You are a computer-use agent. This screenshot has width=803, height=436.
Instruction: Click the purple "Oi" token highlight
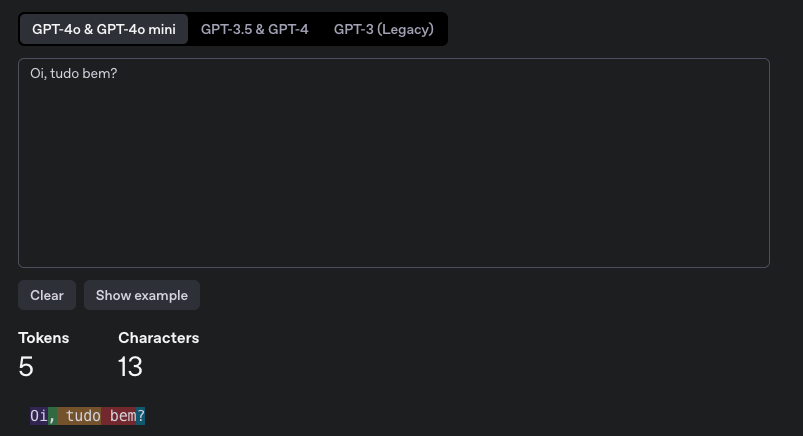(x=39, y=416)
